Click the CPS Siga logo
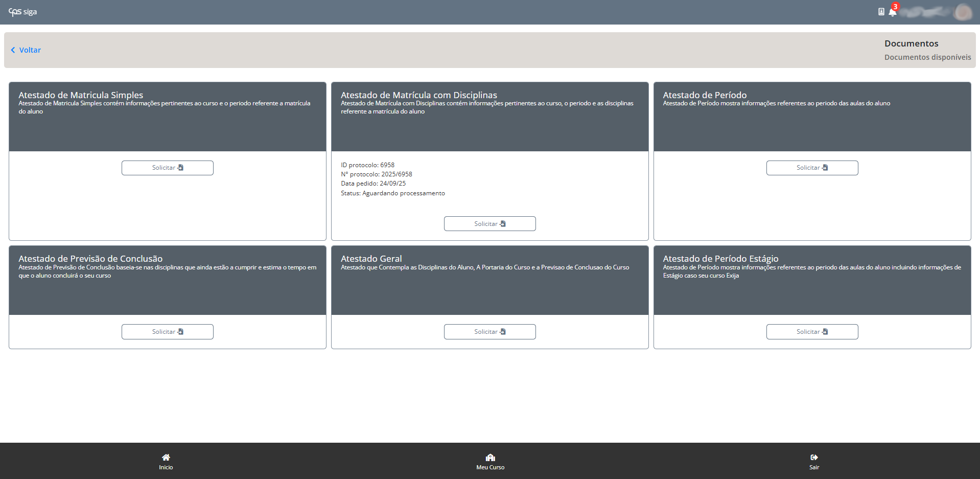 tap(22, 12)
